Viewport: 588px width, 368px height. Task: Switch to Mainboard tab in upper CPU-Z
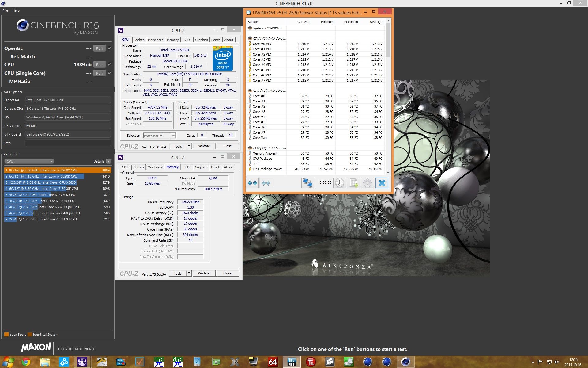click(156, 40)
